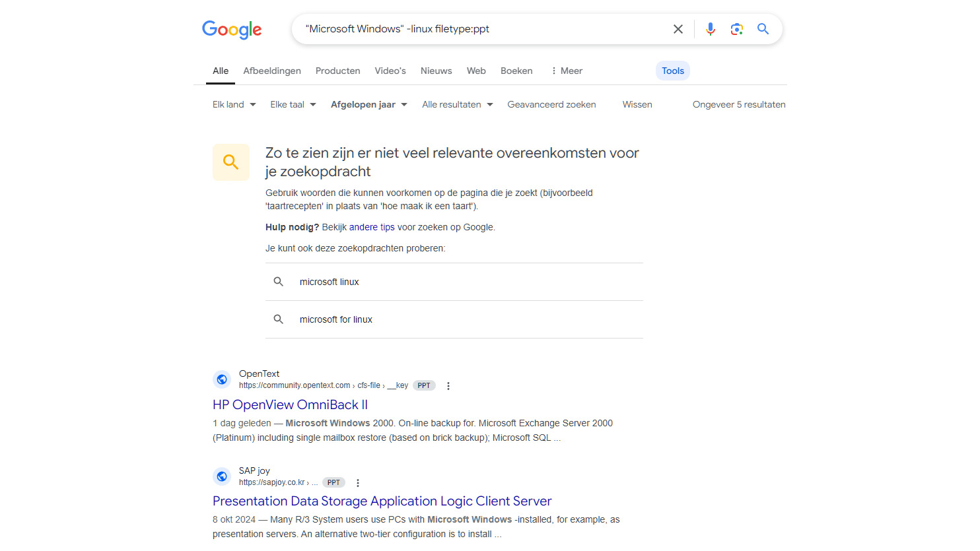Expand the 'Elk land' country filter
980x551 pixels.
[234, 104]
